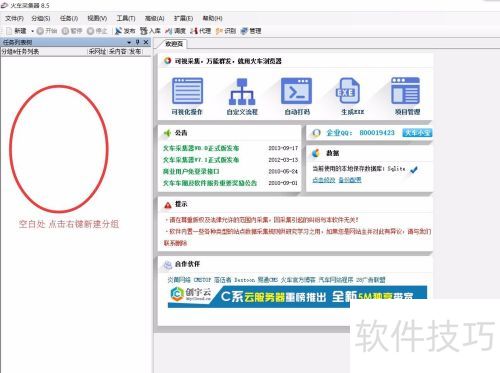Click the red warning icon beside 提示
The height and width of the screenshot is (373, 500).
coord(168,205)
